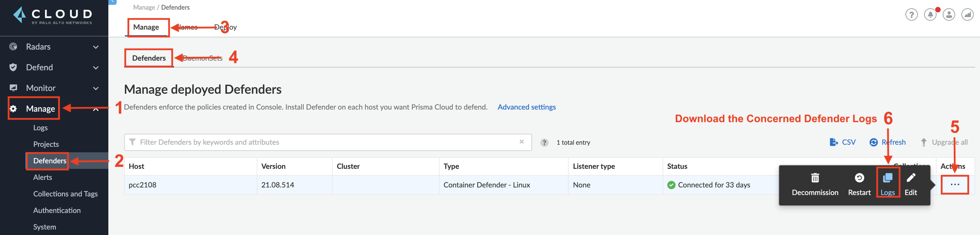
Task: Open the notifications bell icon
Action: pos(930,15)
